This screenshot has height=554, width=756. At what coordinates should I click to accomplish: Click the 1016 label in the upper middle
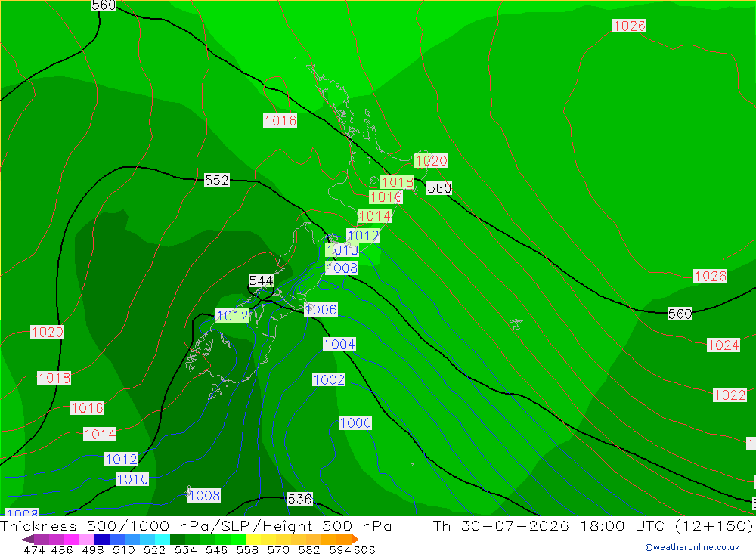280,120
